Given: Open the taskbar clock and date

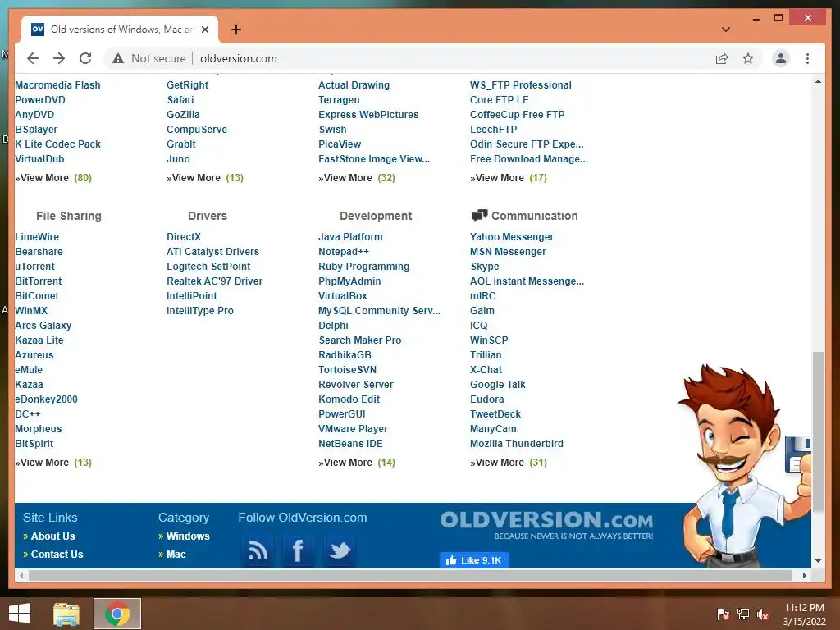Looking at the screenshot, I should click(x=805, y=614).
